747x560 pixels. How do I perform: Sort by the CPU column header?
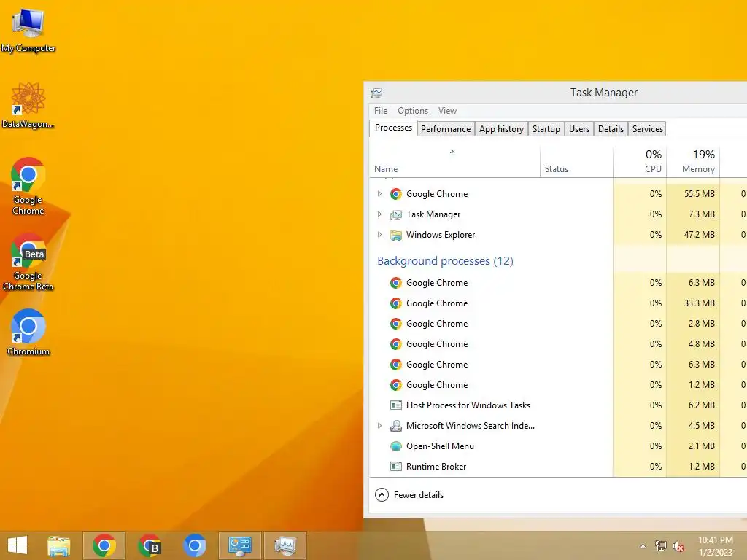click(x=640, y=162)
